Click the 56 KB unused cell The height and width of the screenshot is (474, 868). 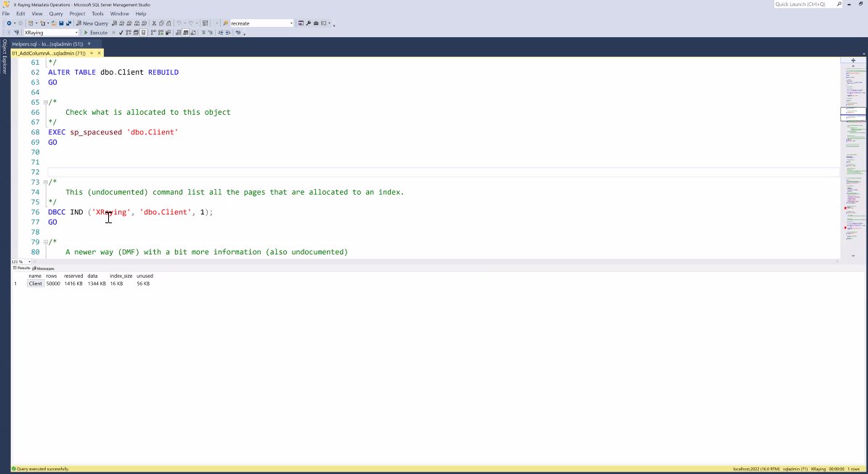point(143,284)
